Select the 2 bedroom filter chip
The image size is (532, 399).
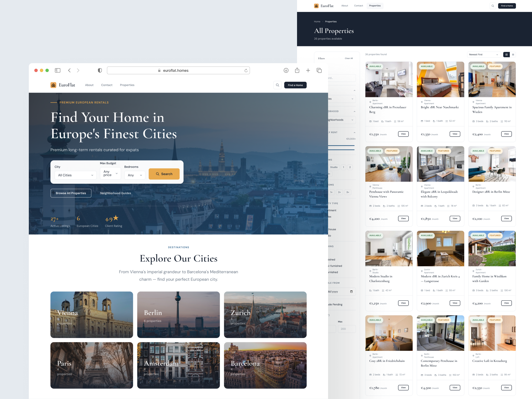(350, 167)
